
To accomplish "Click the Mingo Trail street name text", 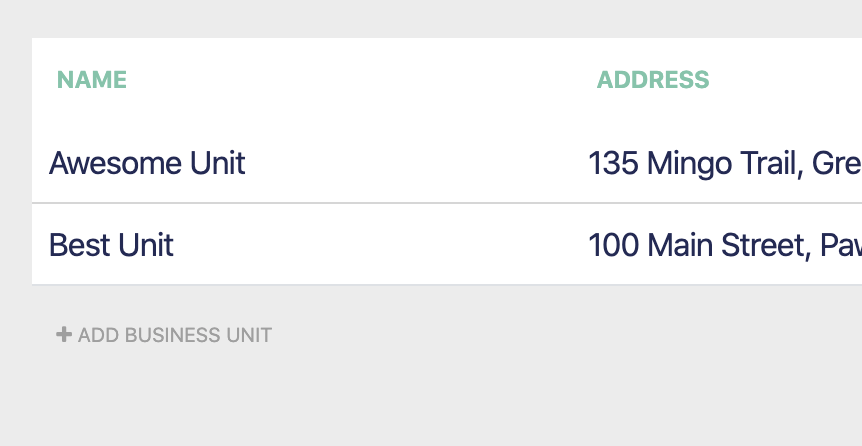I will [722, 163].
